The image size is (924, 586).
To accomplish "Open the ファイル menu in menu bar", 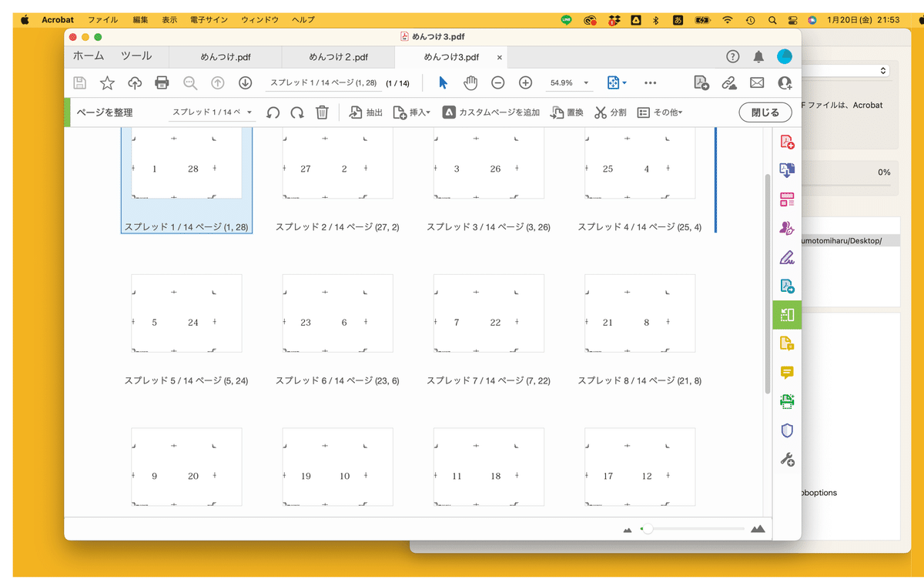I will (x=102, y=19).
